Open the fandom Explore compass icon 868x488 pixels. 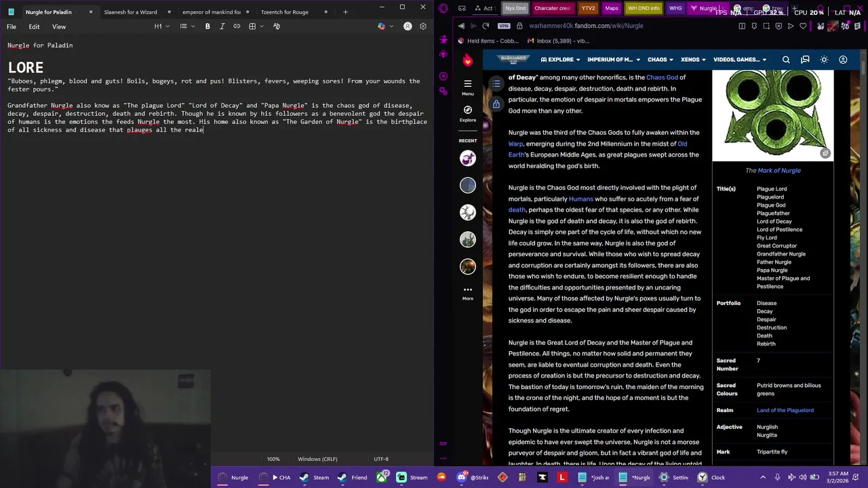click(467, 113)
